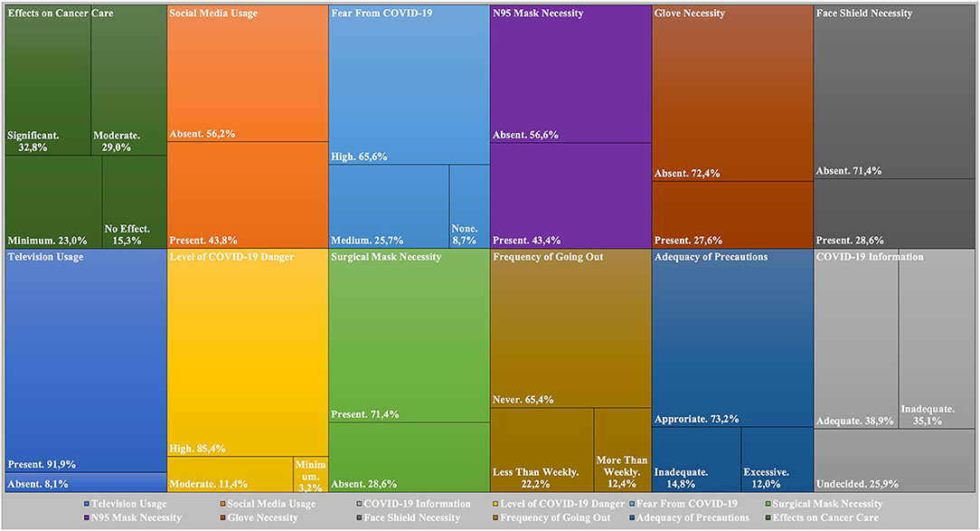Click the "Excessive. 12,0%" precautions cell

pos(777,460)
